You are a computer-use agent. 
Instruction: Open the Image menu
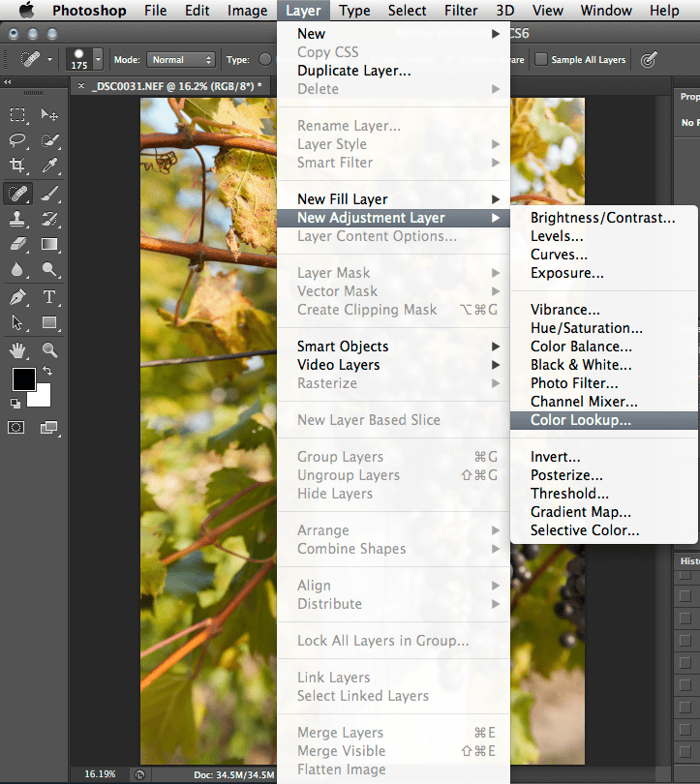point(248,10)
